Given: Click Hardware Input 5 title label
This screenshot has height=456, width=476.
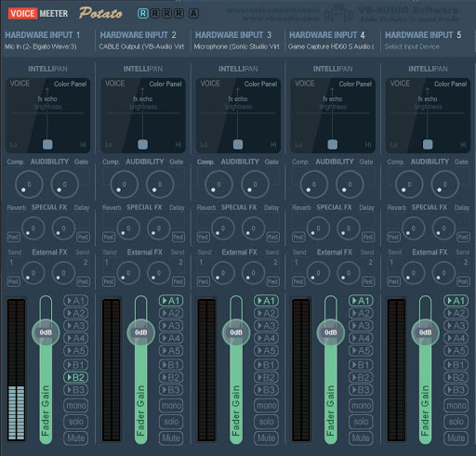Looking at the screenshot, I should (423, 35).
